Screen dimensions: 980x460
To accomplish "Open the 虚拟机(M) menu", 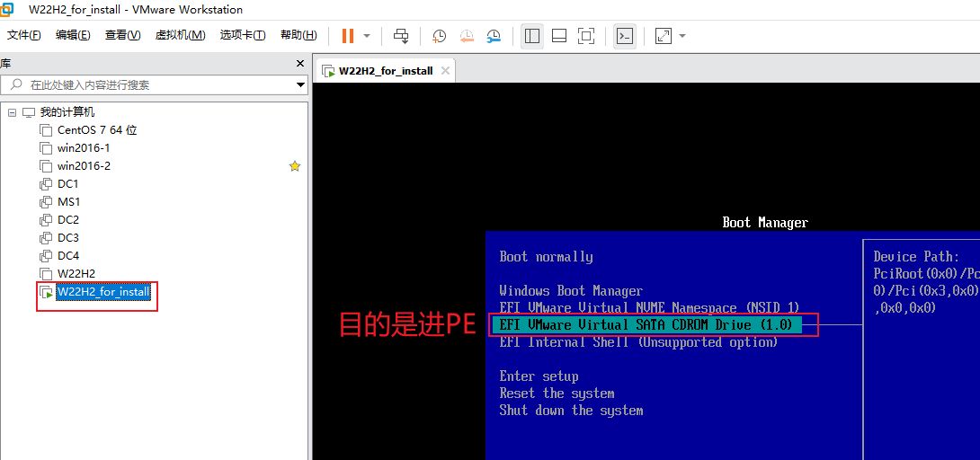I will tap(180, 35).
